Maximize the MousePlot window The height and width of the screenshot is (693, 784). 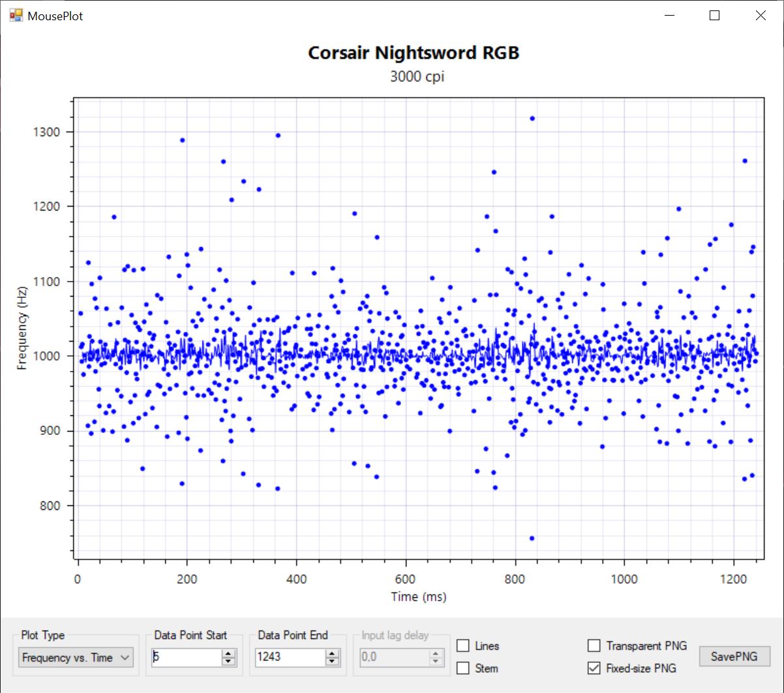point(715,16)
